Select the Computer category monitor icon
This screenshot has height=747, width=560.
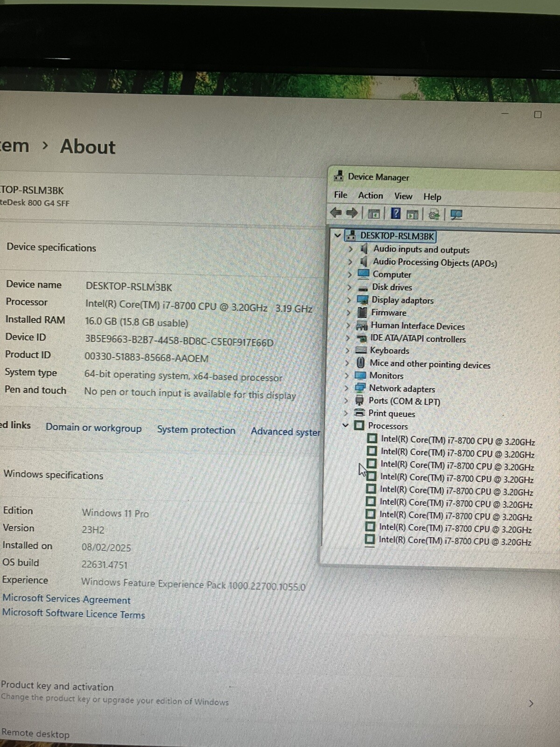click(x=364, y=274)
